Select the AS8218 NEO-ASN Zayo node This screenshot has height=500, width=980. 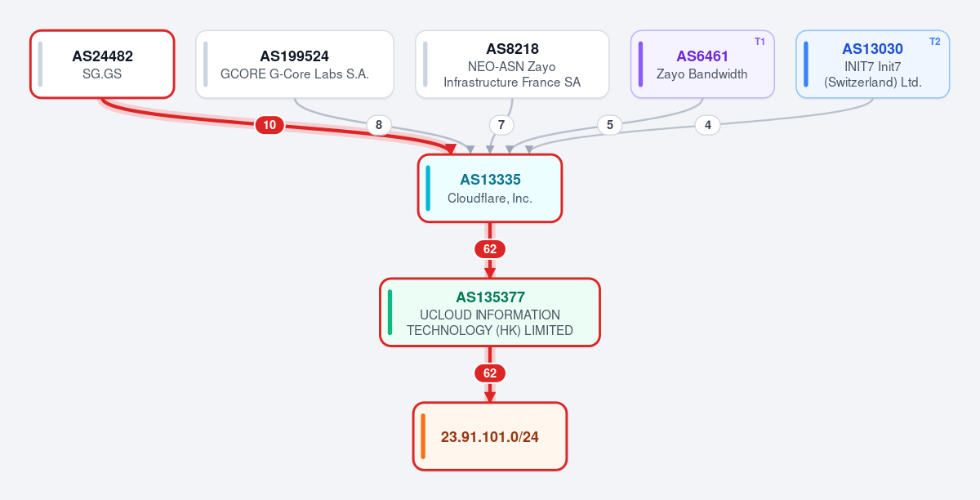click(x=512, y=64)
